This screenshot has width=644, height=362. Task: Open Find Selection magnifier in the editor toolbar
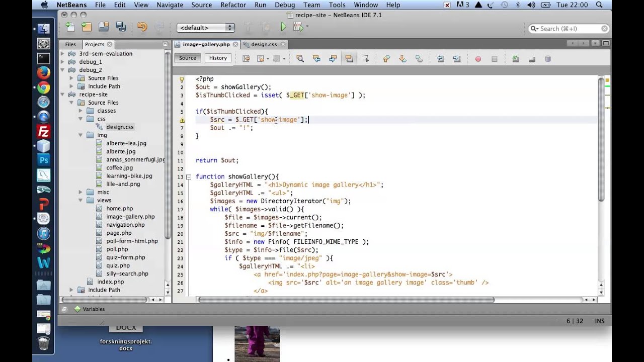(300, 59)
